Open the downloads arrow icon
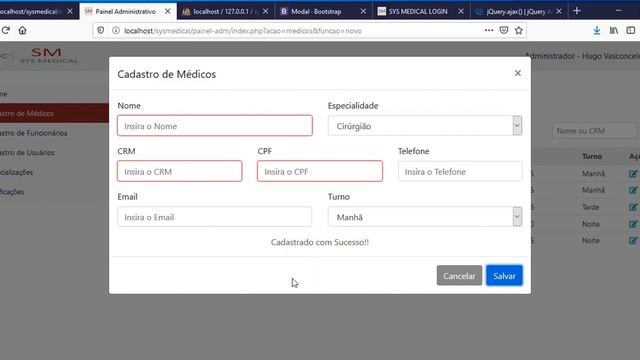640x360 pixels. click(596, 30)
